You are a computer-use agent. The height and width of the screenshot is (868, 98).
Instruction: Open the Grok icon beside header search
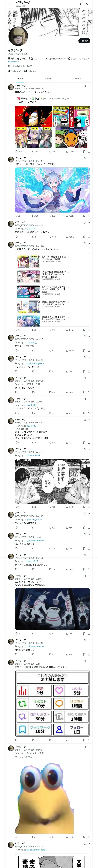[81, 4]
